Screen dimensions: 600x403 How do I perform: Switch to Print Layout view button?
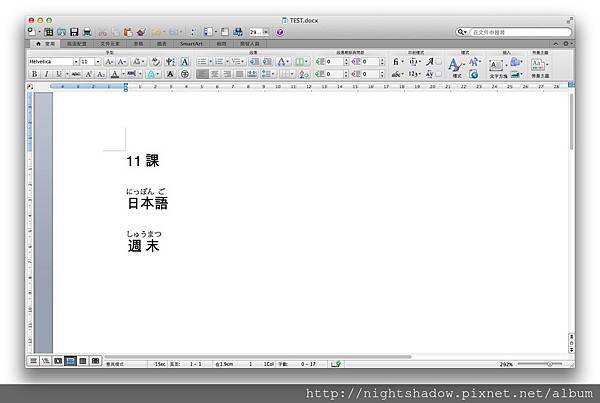click(x=70, y=361)
